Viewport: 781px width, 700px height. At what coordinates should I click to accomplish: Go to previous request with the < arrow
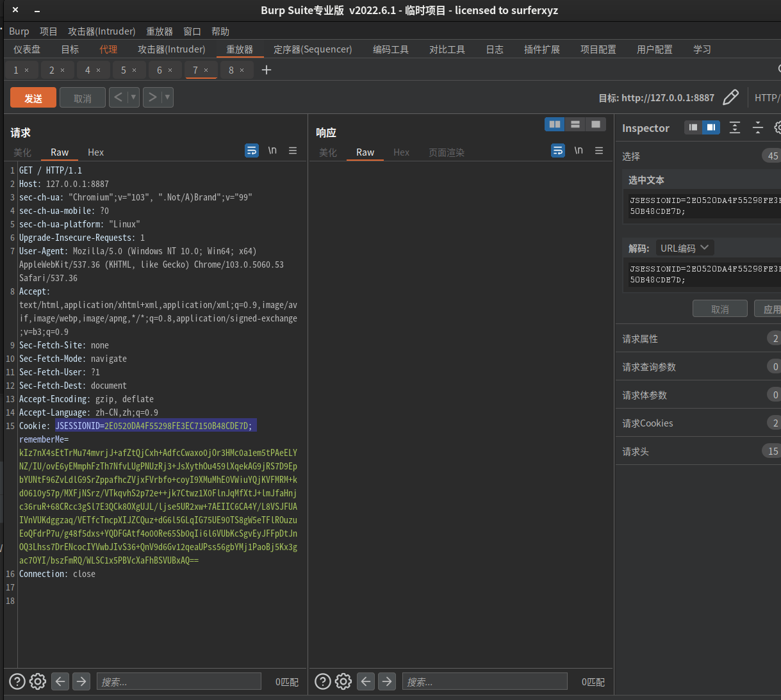[x=118, y=97]
